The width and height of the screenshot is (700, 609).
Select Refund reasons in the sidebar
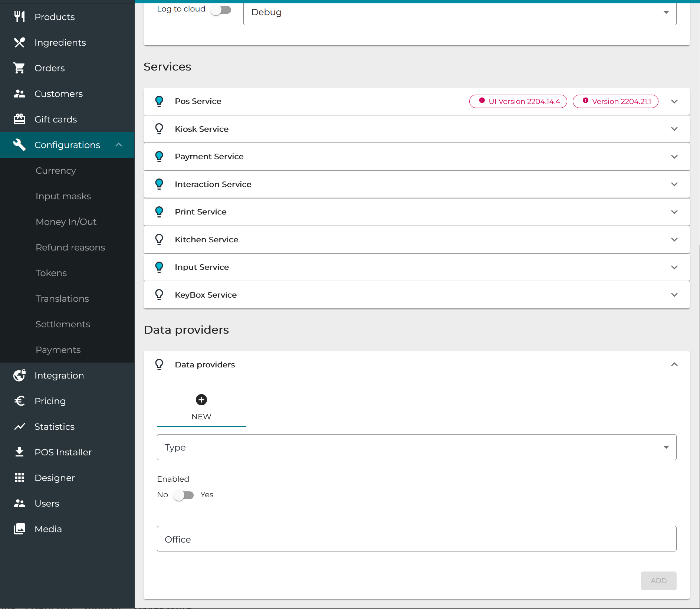point(70,247)
